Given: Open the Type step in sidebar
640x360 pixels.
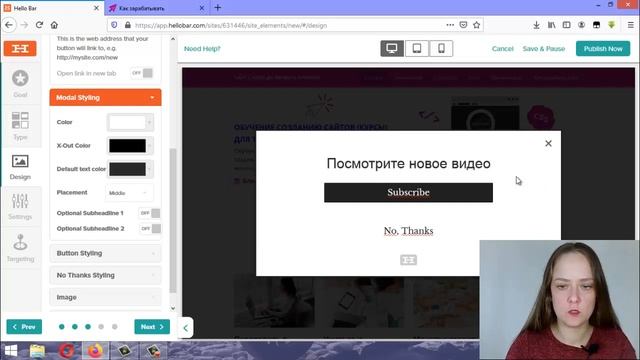Looking at the screenshot, I should pos(20,126).
